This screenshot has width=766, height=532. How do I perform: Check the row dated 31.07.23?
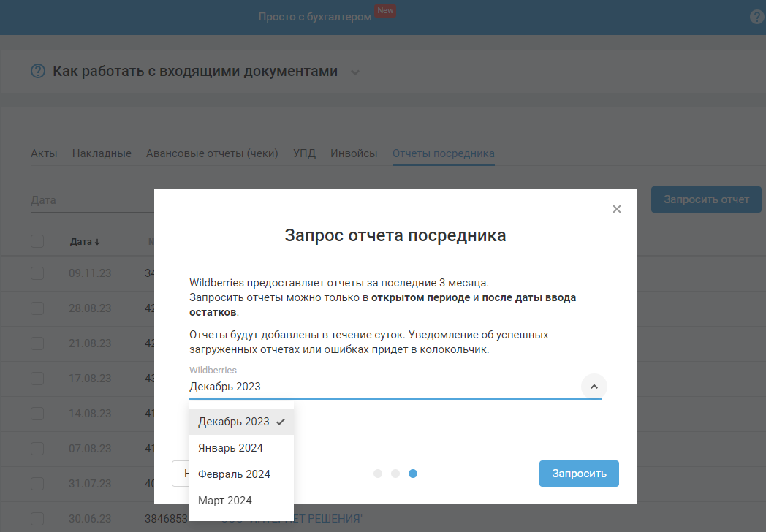pos(37,484)
